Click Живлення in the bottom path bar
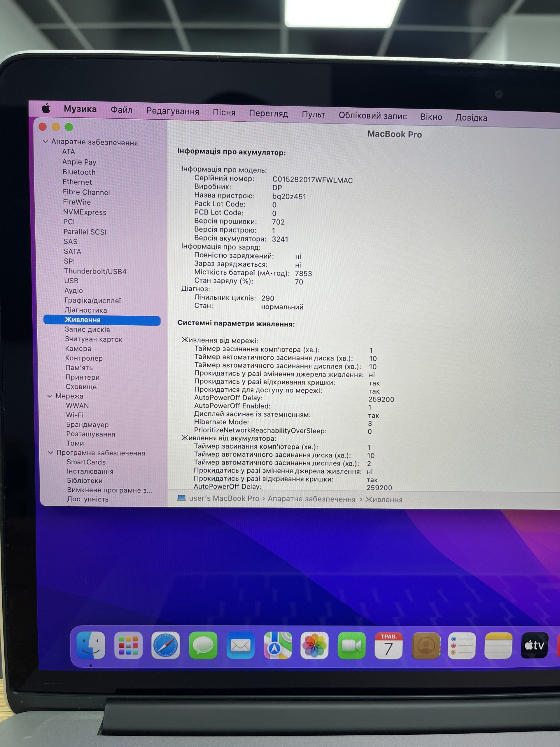 tap(384, 499)
